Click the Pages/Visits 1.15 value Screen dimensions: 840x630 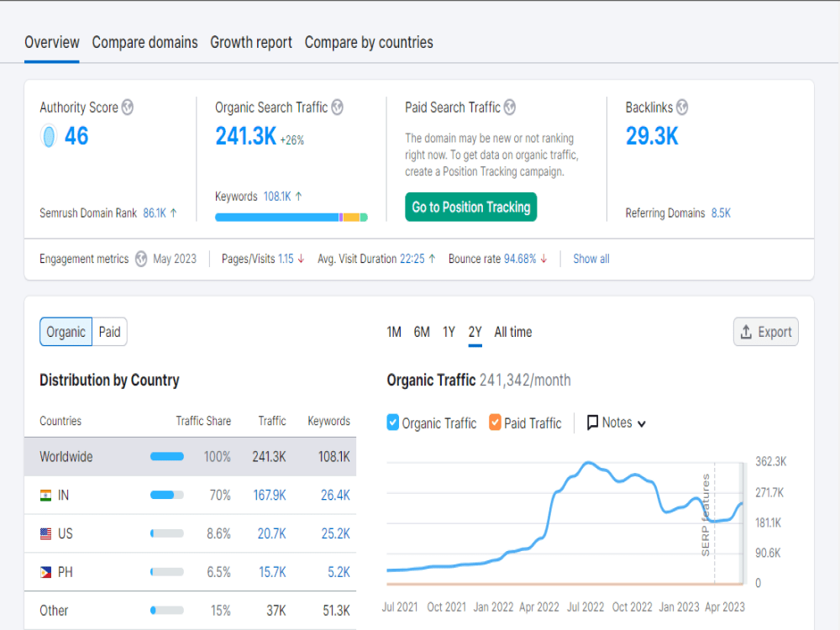point(286,260)
